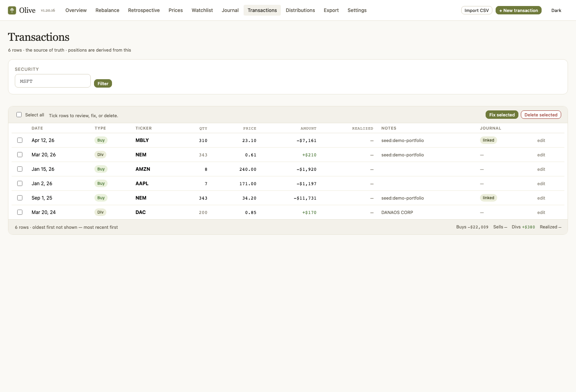Edit the DAC dividend transaction
This screenshot has height=392, width=576.
[x=541, y=212]
